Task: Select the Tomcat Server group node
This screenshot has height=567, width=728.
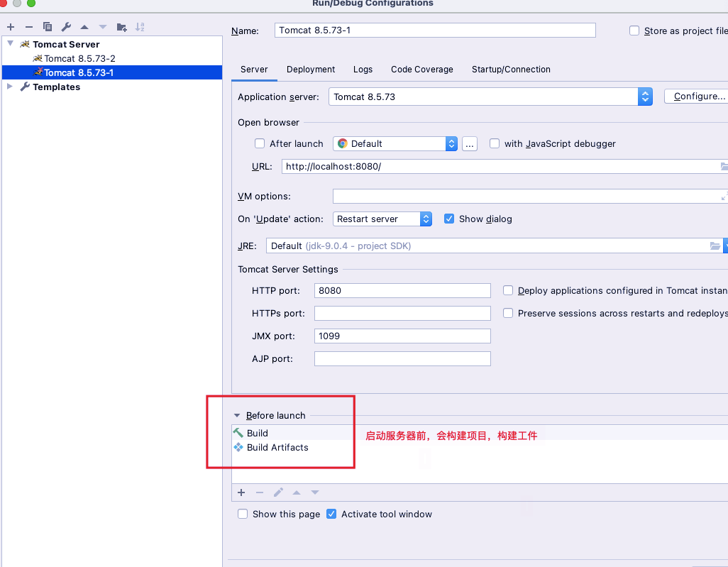Action: pos(66,44)
